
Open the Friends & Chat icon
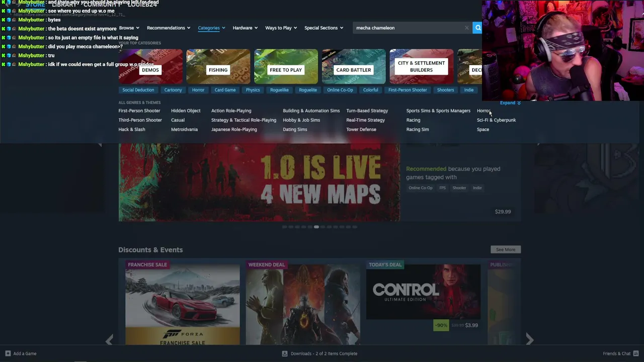[636, 353]
